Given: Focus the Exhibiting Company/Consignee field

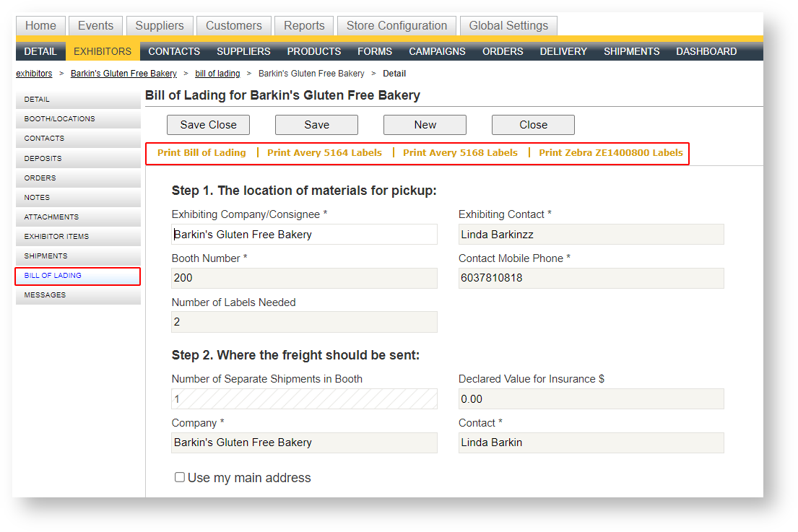Looking at the screenshot, I should click(304, 235).
